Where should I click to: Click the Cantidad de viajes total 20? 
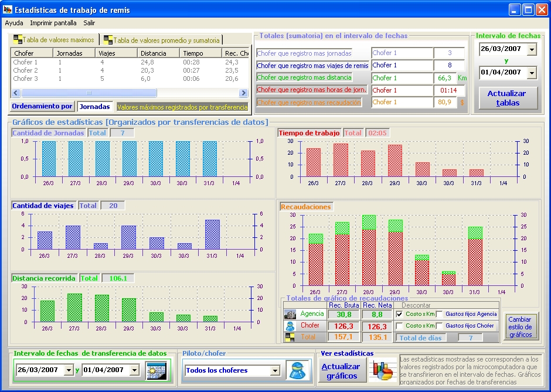[x=113, y=206]
